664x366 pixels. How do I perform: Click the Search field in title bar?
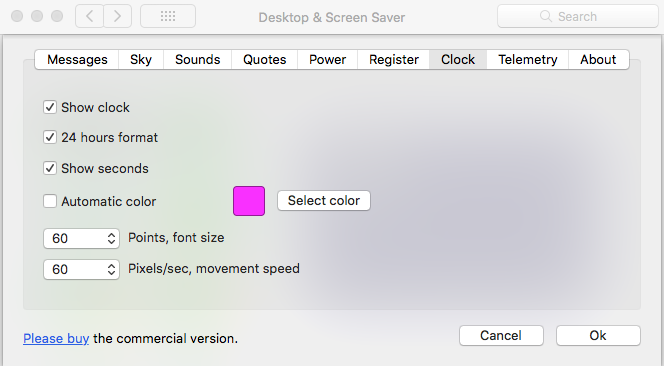tap(578, 16)
